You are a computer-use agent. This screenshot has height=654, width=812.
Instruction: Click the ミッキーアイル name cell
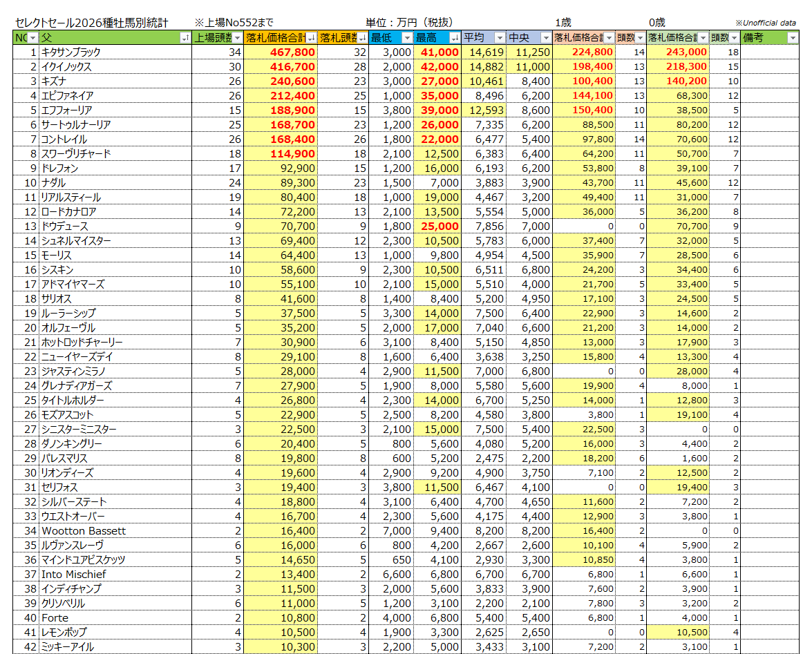pyautogui.click(x=115, y=647)
